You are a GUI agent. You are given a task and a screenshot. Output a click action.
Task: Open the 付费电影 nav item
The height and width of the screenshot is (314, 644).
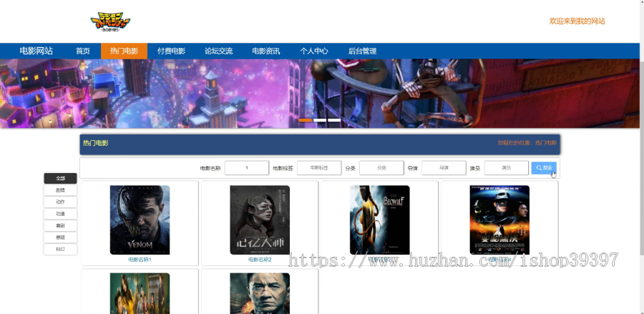(x=171, y=51)
